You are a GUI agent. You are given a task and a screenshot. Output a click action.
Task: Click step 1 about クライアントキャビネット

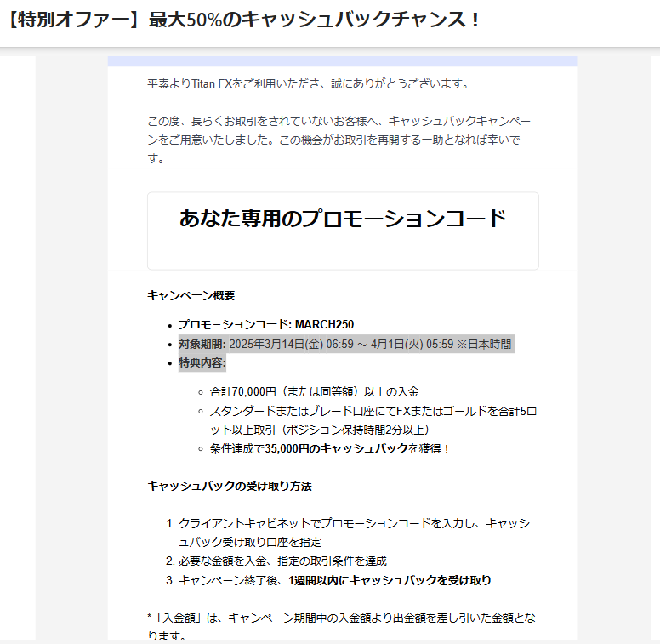(x=354, y=533)
